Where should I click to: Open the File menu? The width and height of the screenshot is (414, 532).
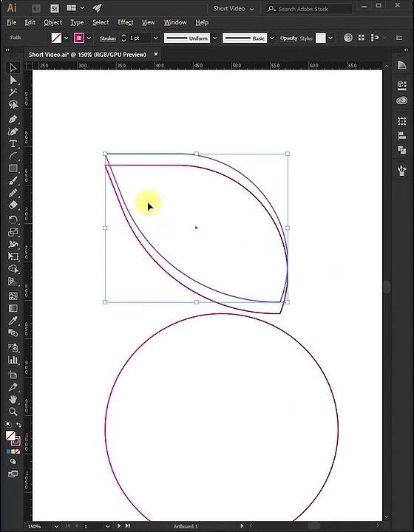(x=12, y=22)
